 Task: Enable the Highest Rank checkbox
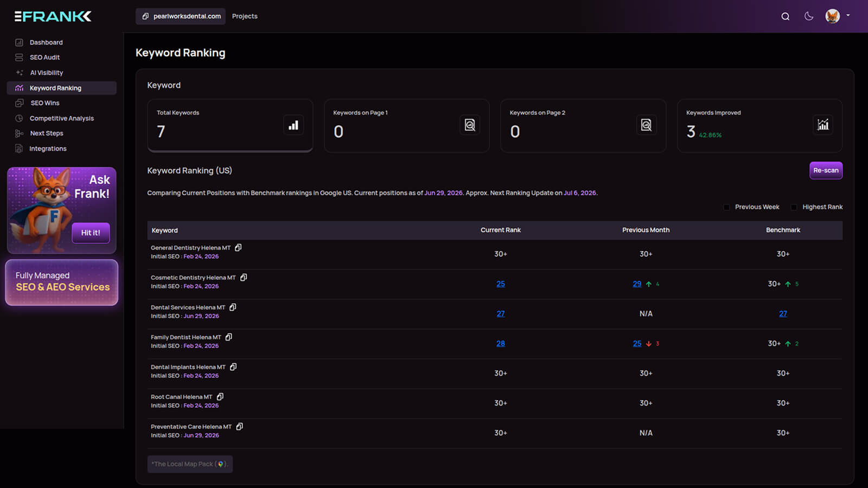coord(794,207)
